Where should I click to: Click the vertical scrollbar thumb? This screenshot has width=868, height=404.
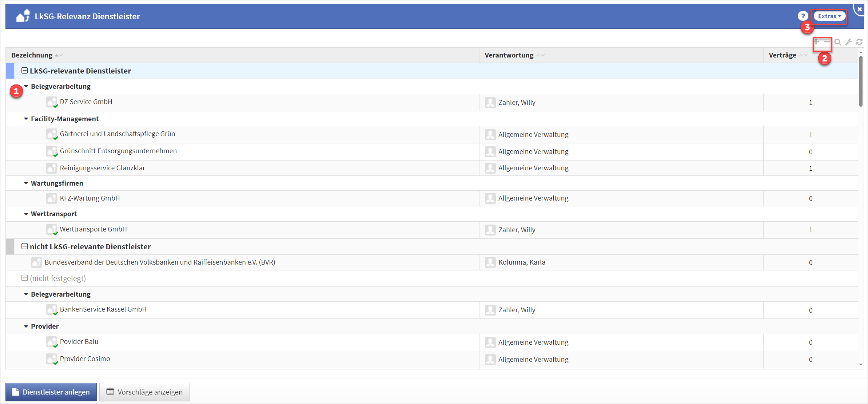point(861,81)
